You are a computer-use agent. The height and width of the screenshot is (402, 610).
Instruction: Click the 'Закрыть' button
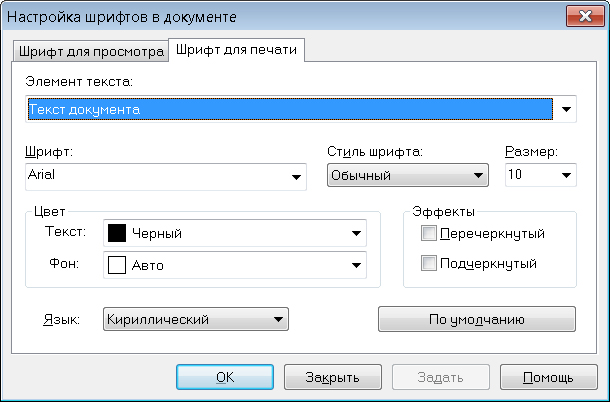click(333, 377)
